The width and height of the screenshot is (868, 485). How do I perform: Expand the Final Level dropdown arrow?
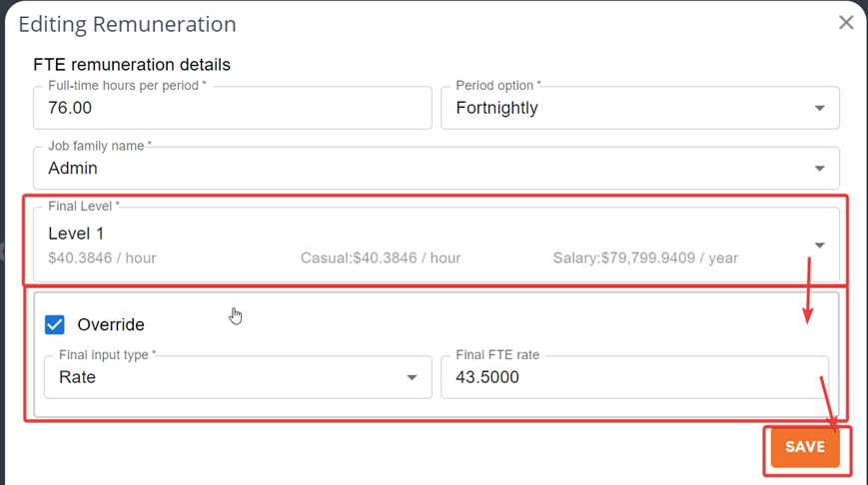pyautogui.click(x=819, y=244)
